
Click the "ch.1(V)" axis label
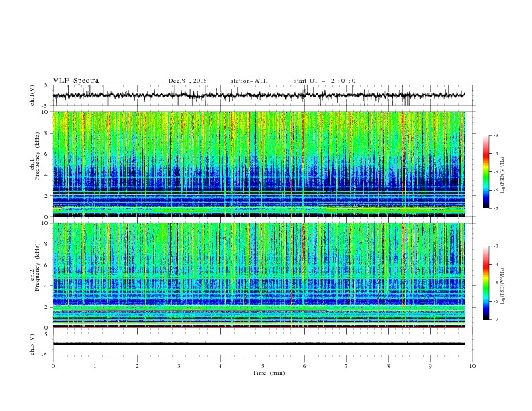[32, 95]
